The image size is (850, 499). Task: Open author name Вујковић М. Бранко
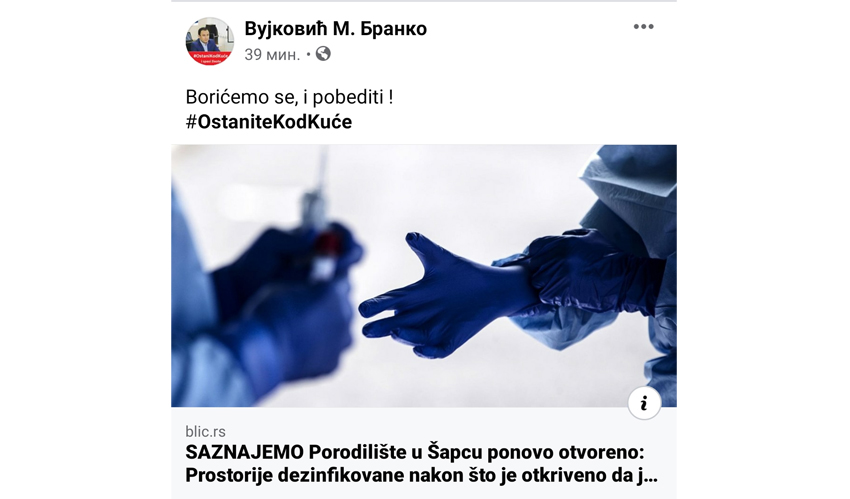coord(336,28)
